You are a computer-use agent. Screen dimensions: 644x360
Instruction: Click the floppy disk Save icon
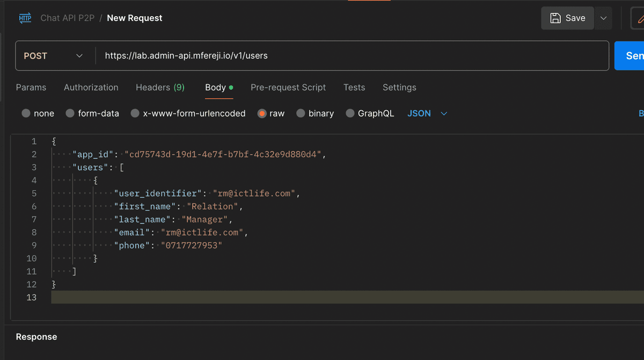click(555, 18)
